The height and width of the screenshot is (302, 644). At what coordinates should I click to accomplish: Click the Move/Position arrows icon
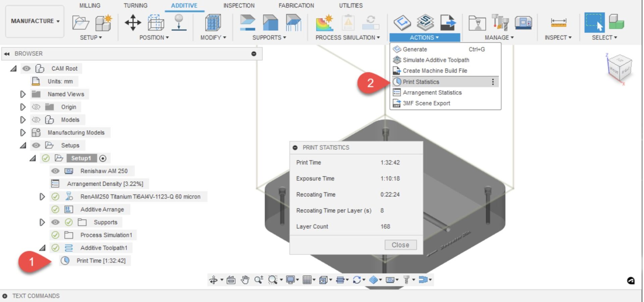(x=133, y=23)
